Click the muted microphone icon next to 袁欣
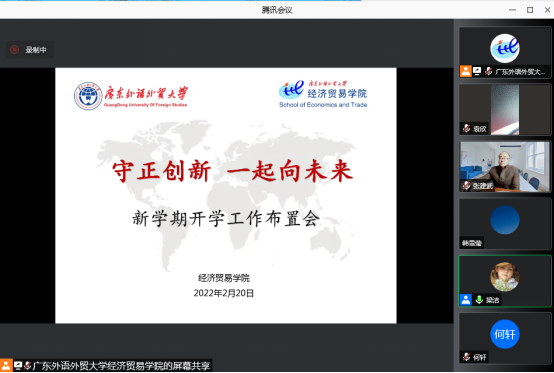The image size is (554, 373). [466, 129]
